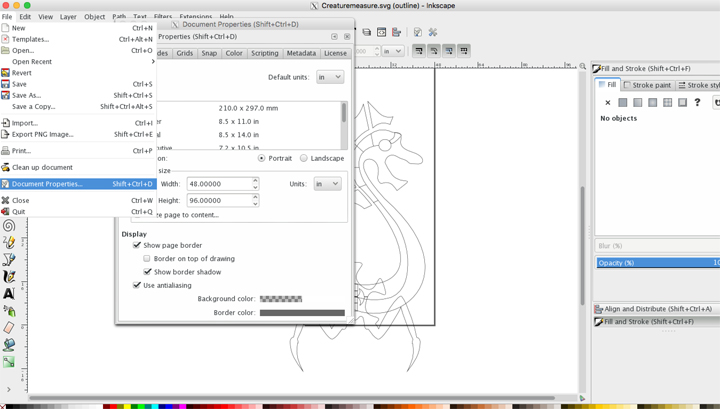Screen dimensions: 720x409
Task: Expand hidden tools chevron in toolbox
Action: [9, 389]
